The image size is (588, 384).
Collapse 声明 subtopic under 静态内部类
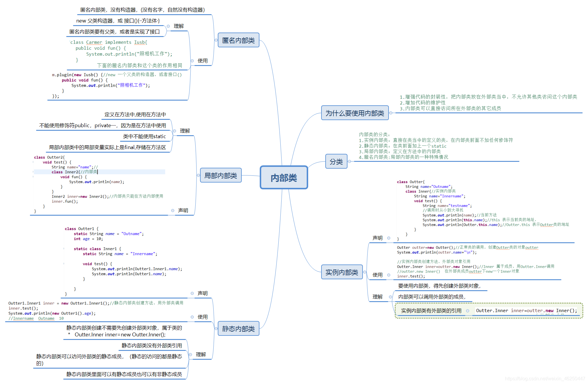192,293
